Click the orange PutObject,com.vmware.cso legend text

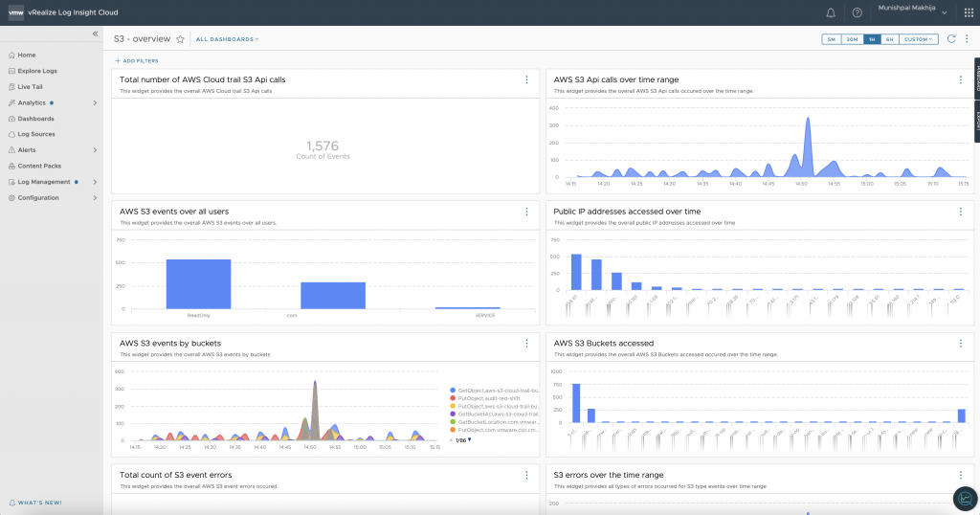point(498,430)
